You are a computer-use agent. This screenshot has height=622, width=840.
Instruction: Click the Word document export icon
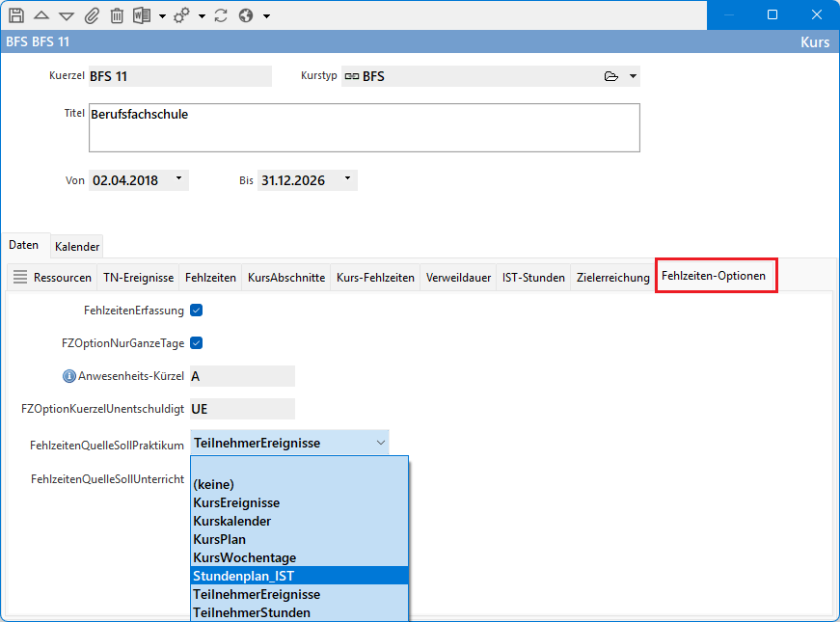(x=142, y=15)
